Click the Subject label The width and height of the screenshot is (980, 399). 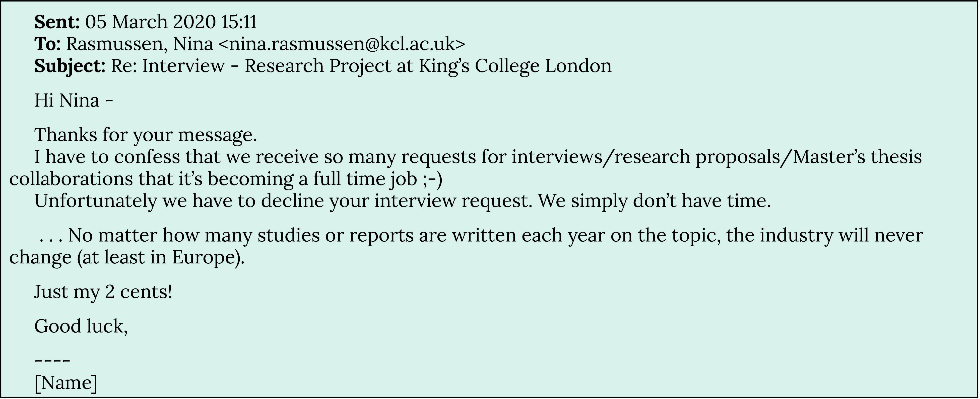click(70, 66)
